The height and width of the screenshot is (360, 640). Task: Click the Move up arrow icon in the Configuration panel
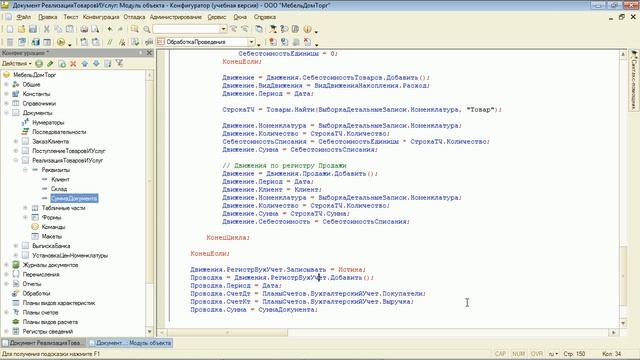click(84, 64)
